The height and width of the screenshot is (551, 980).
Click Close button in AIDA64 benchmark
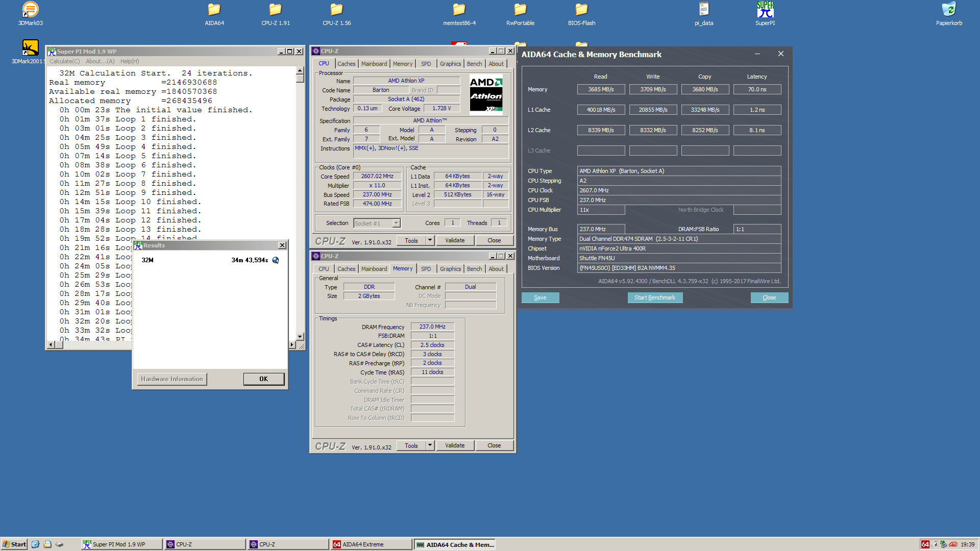click(769, 297)
